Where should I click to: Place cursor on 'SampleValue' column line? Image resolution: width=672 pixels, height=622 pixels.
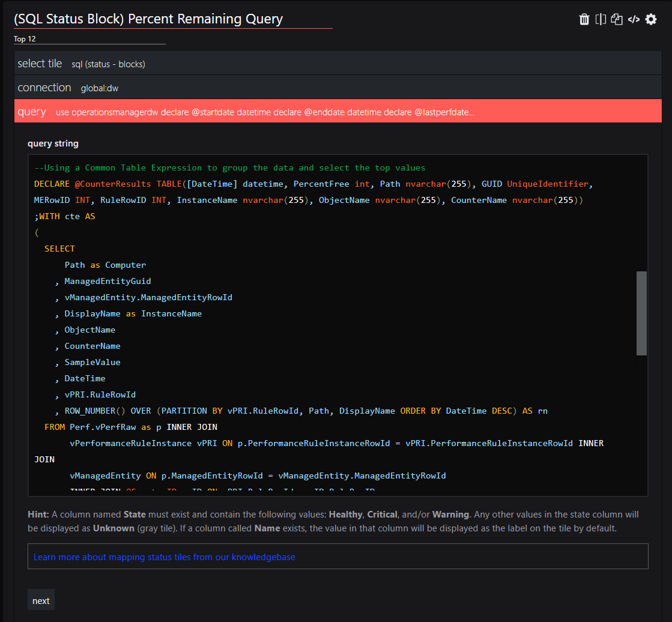[x=92, y=362]
